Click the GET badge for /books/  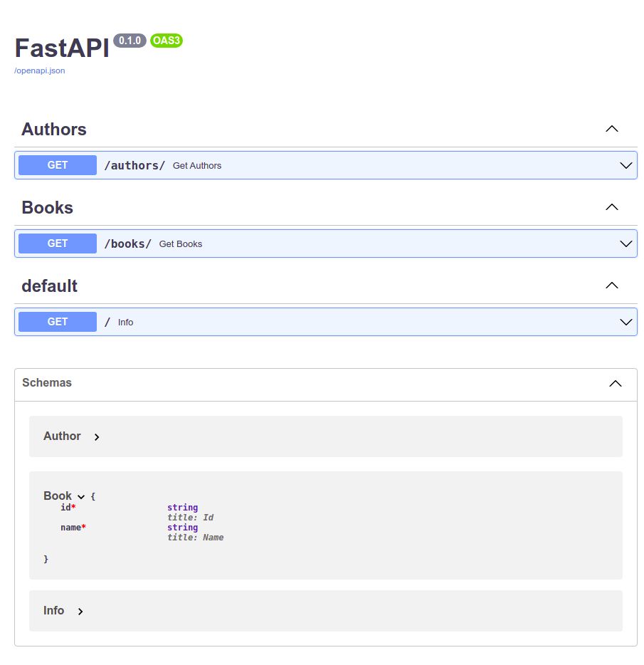(58, 244)
